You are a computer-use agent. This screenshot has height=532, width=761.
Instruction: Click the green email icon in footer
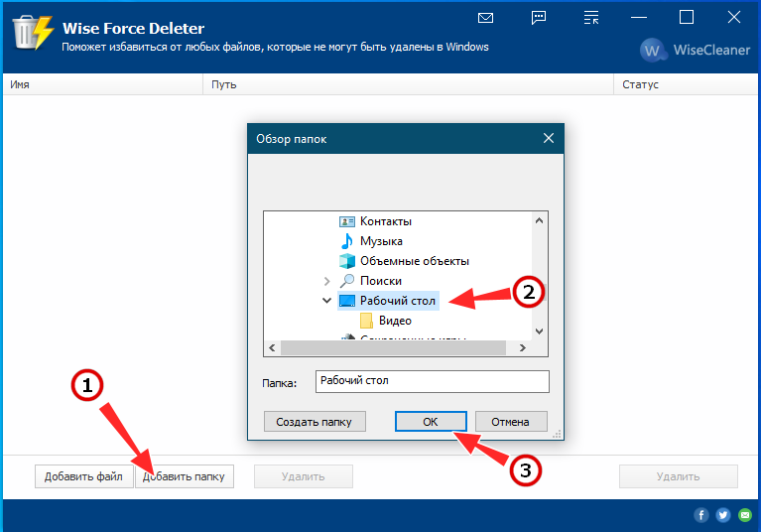tap(745, 514)
